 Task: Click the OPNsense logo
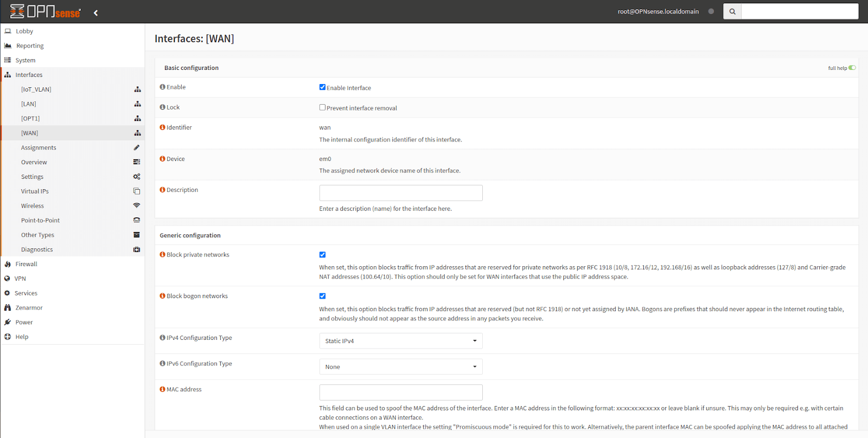click(46, 11)
